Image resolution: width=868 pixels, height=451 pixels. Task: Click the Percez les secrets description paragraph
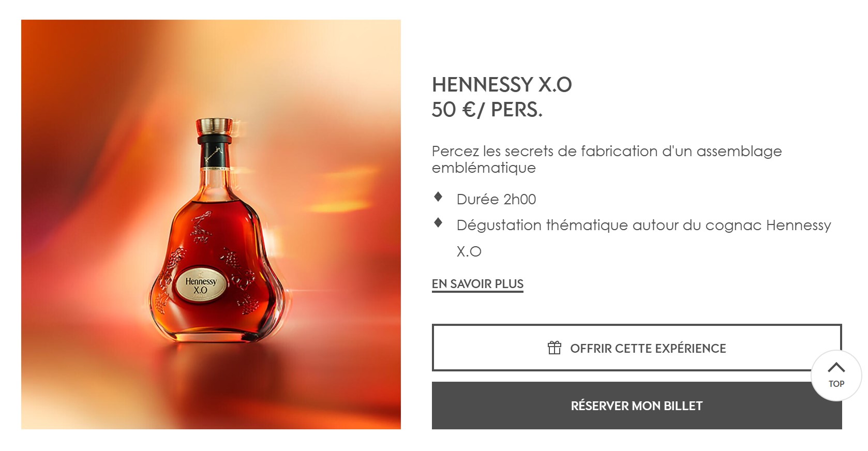point(607,159)
